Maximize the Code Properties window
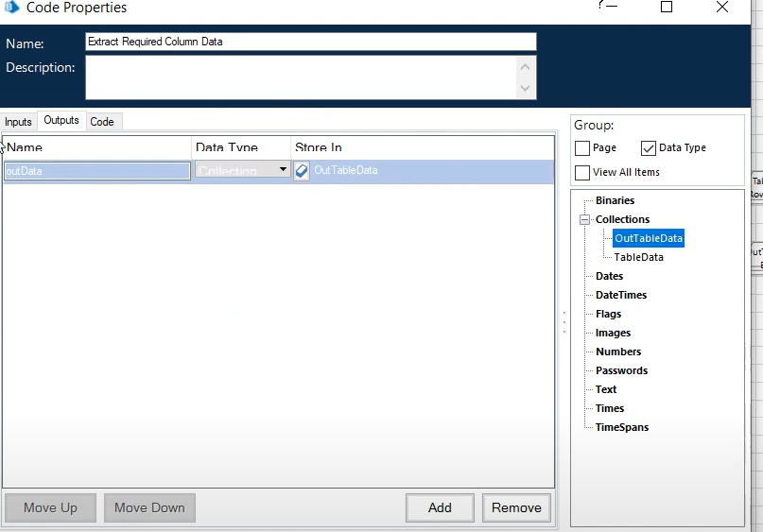763x532 pixels. (x=667, y=7)
